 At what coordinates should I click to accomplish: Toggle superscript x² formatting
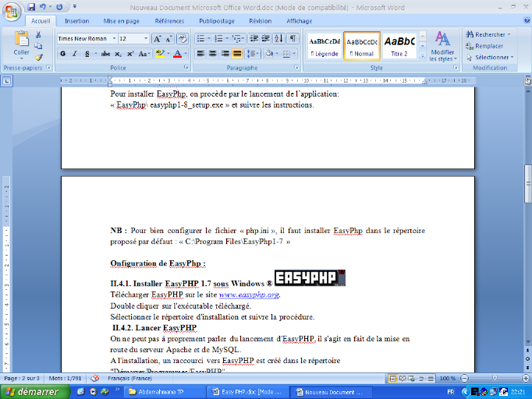click(130, 54)
